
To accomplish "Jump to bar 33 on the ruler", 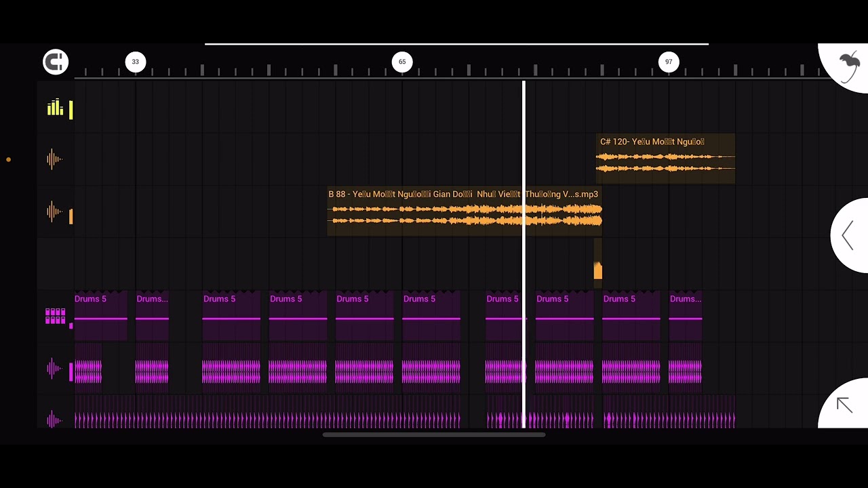I will (x=136, y=62).
